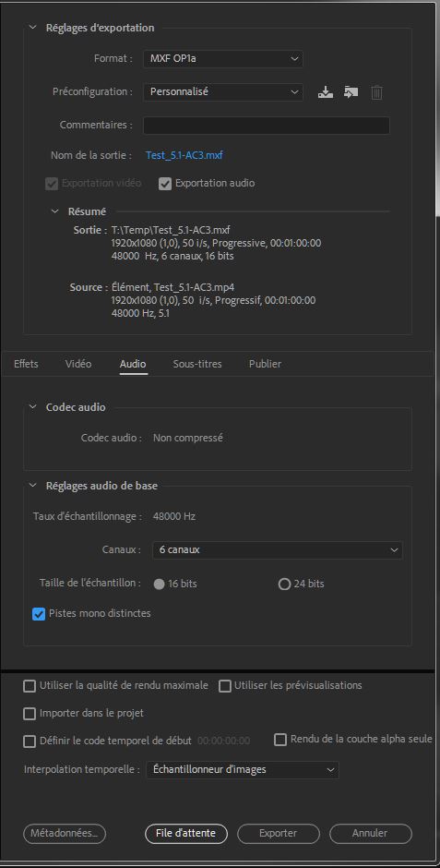Open the Interpolation temporelle dropdown
Image resolution: width=440 pixels, height=868 pixels.
(x=242, y=769)
